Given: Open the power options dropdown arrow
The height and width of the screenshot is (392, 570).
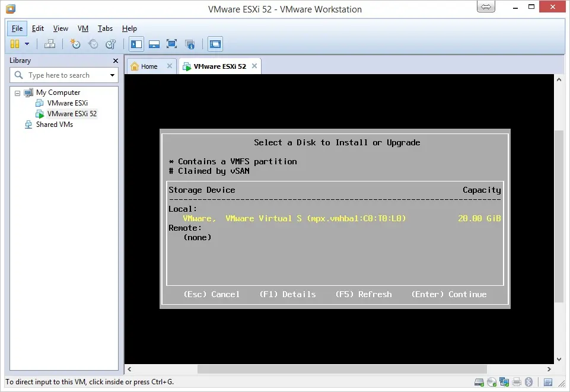Looking at the screenshot, I should pyautogui.click(x=27, y=44).
